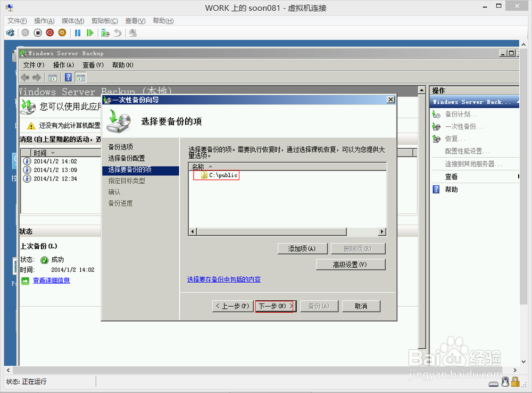This screenshot has width=532, height=393.
Task: Click 连接到其他服务器... action
Action: (473, 164)
